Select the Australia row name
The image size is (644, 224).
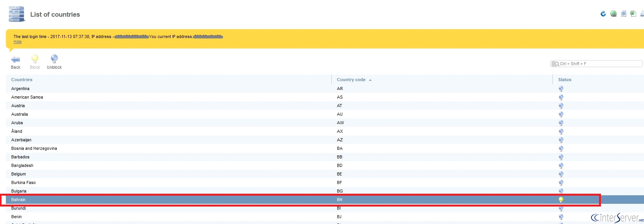point(19,114)
